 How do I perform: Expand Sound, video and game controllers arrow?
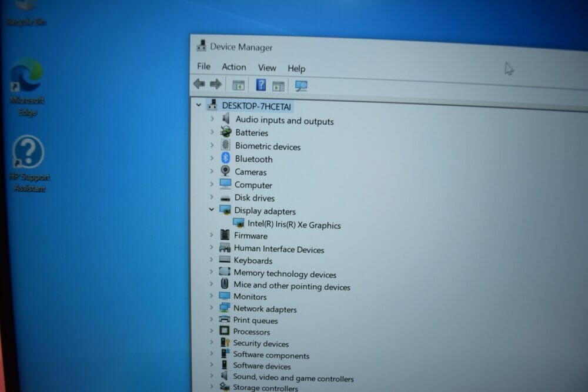tap(211, 376)
